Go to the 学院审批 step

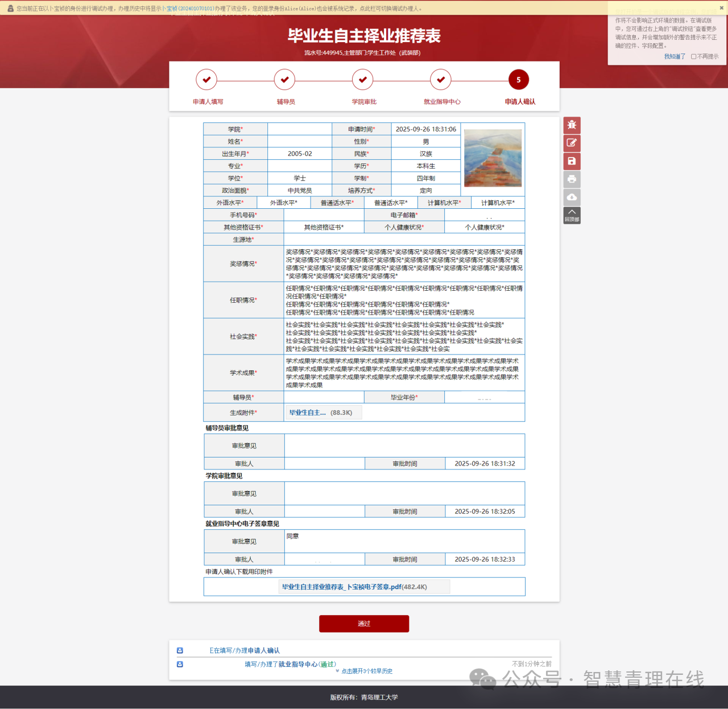coord(362,80)
